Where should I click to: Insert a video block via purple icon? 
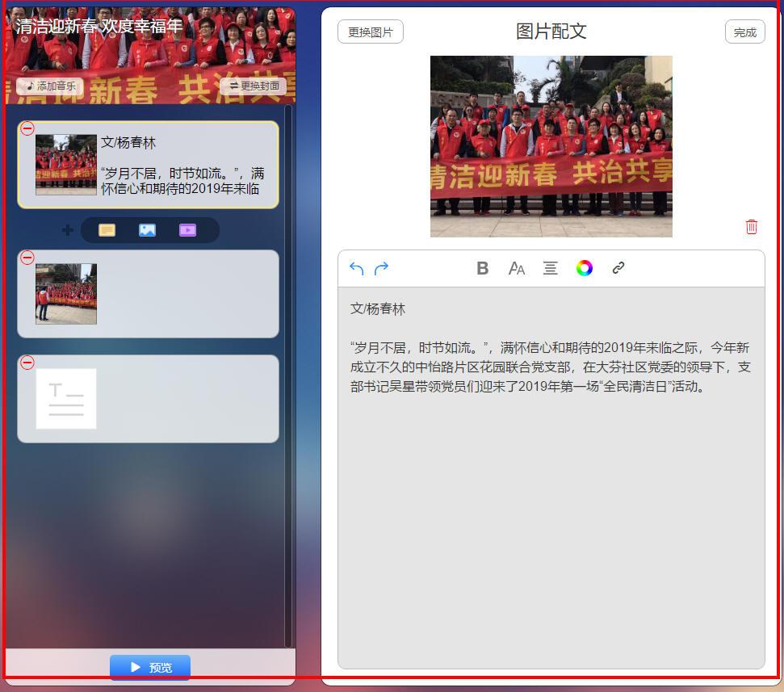187,230
